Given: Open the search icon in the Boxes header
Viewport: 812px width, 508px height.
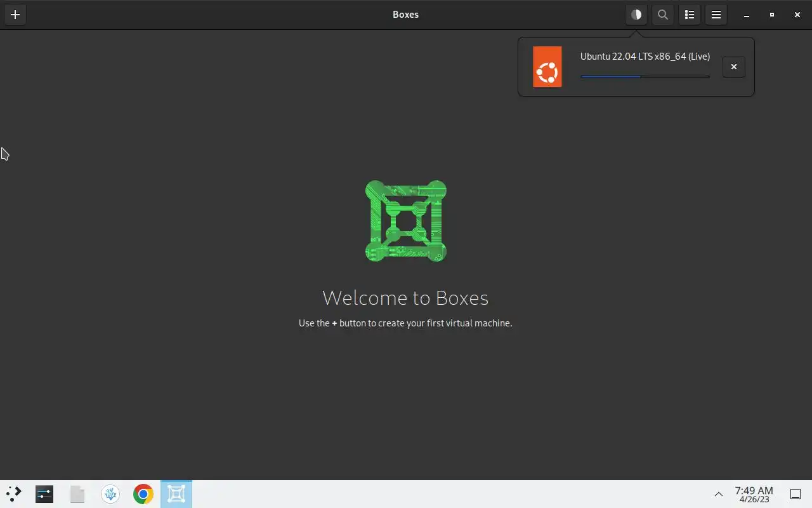Looking at the screenshot, I should pyautogui.click(x=663, y=15).
